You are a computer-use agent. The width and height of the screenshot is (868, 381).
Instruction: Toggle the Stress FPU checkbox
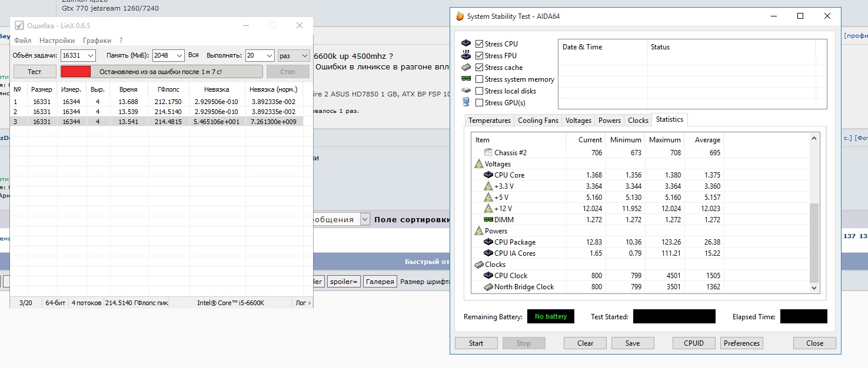480,56
